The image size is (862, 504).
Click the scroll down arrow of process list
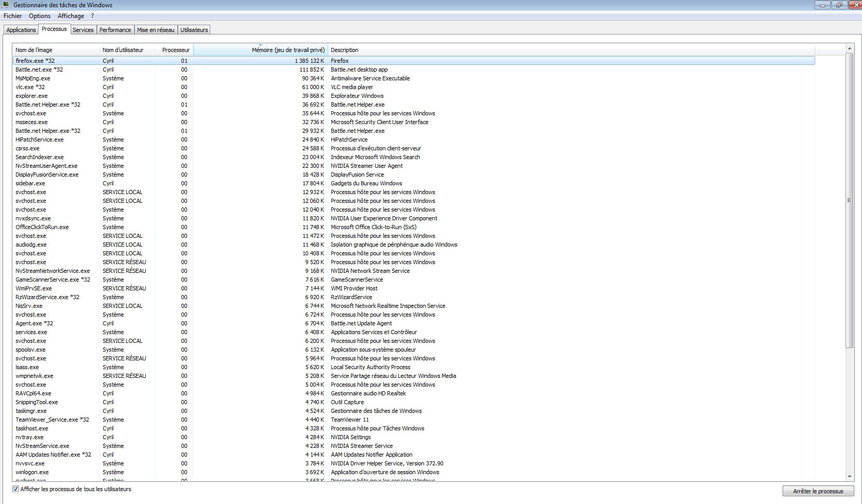point(850,477)
